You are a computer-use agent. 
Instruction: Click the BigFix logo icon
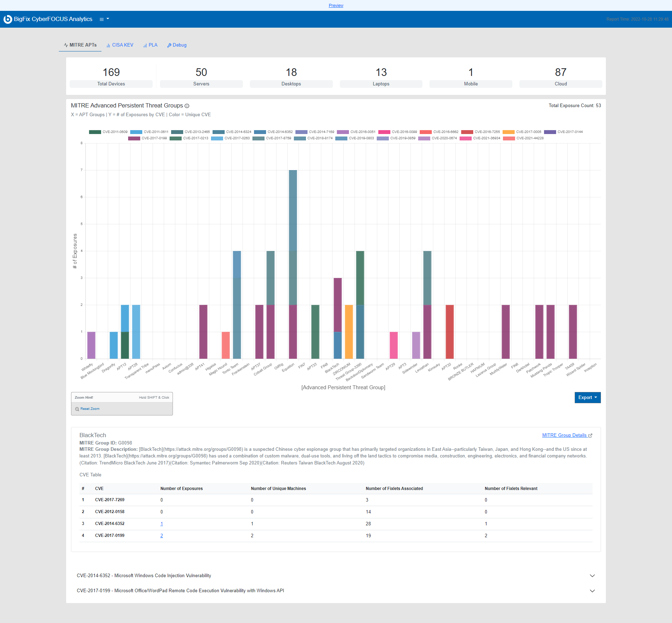[x=8, y=19]
